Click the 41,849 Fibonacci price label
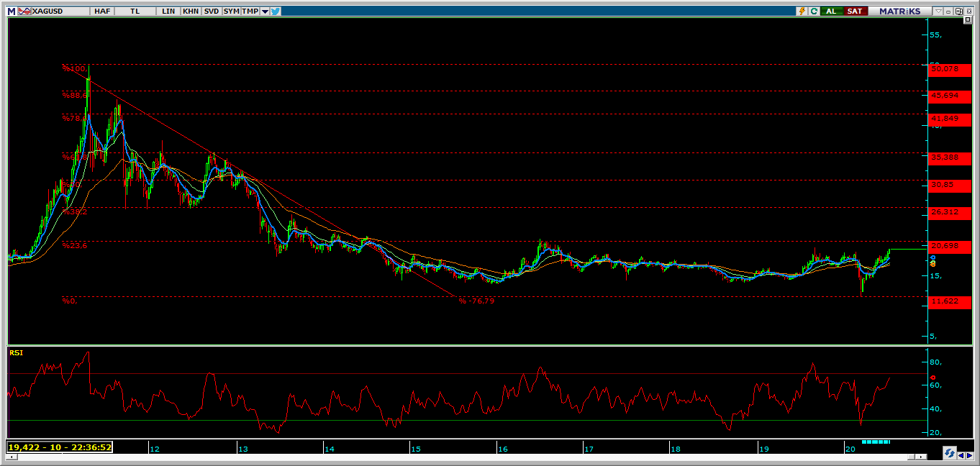 pos(950,119)
